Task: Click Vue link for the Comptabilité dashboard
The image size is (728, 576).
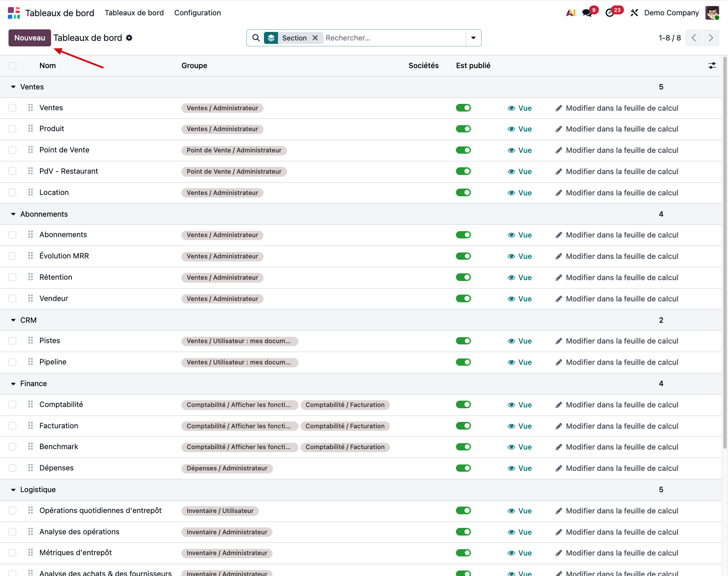Action: point(520,405)
